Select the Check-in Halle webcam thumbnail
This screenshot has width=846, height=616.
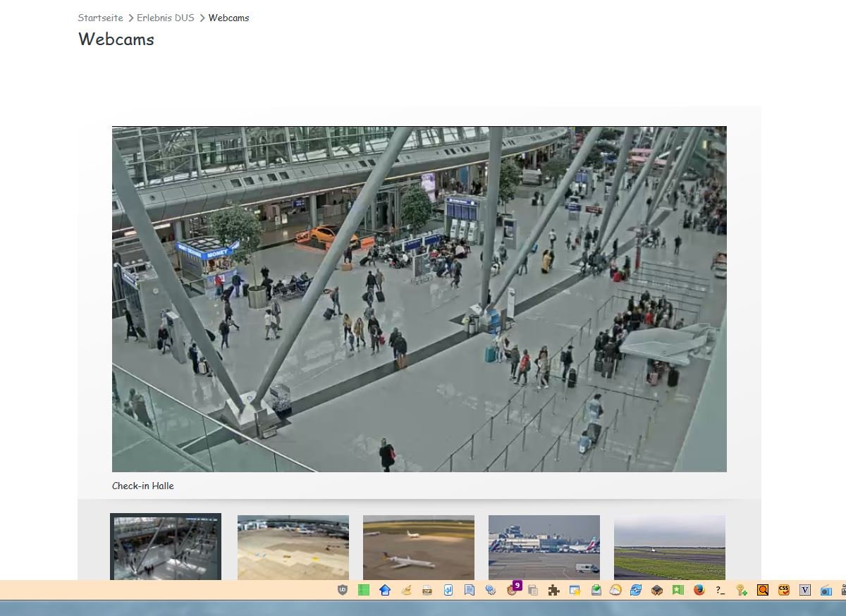point(166,547)
